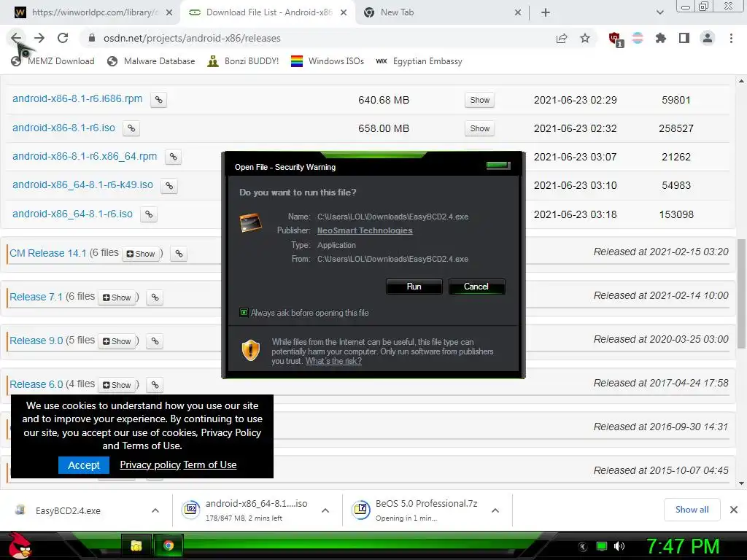
Task: Open MEMZ Download bookmark
Action: coord(53,61)
